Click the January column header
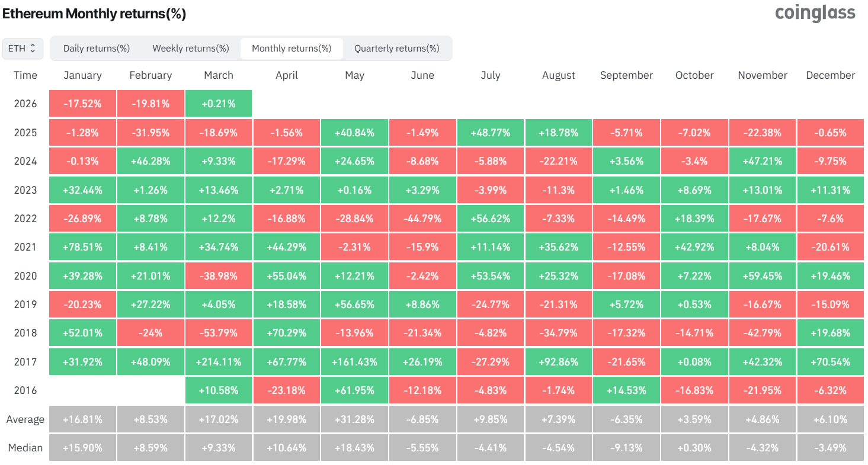 point(82,75)
